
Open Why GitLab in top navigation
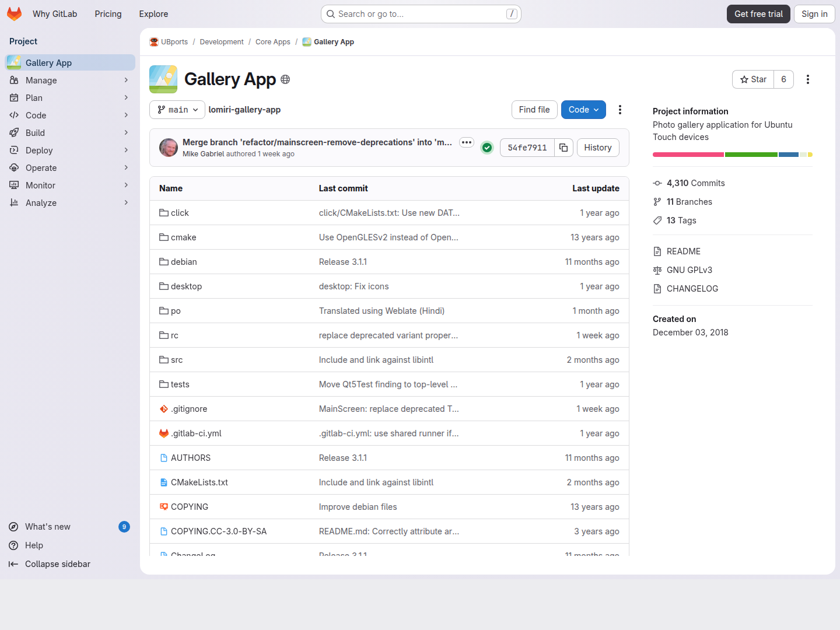(55, 14)
